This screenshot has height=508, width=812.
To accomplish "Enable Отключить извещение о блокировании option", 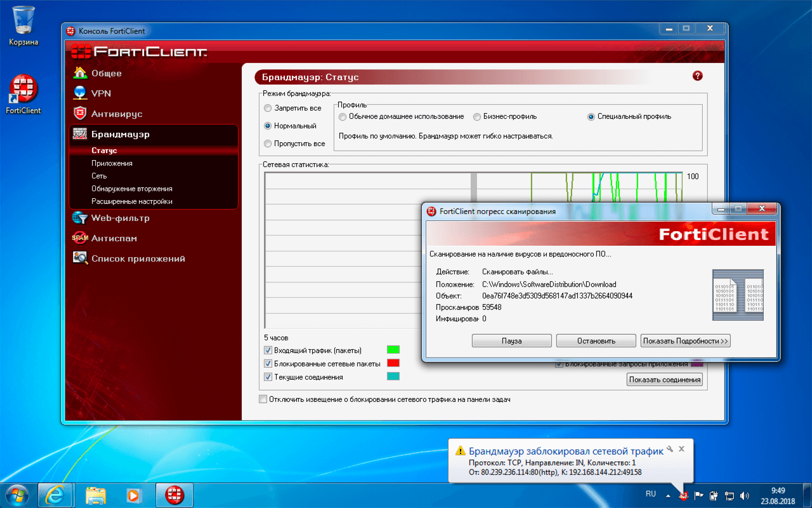I will pyautogui.click(x=263, y=399).
